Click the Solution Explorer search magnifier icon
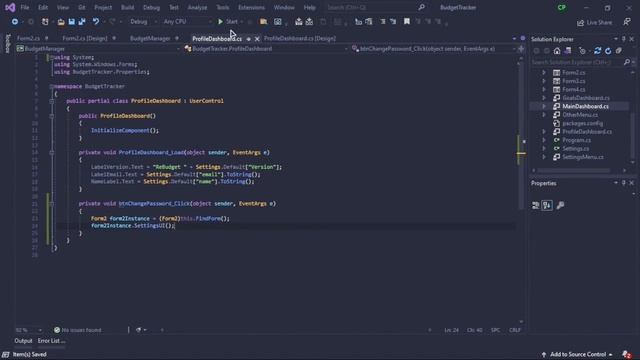 [x=627, y=62]
